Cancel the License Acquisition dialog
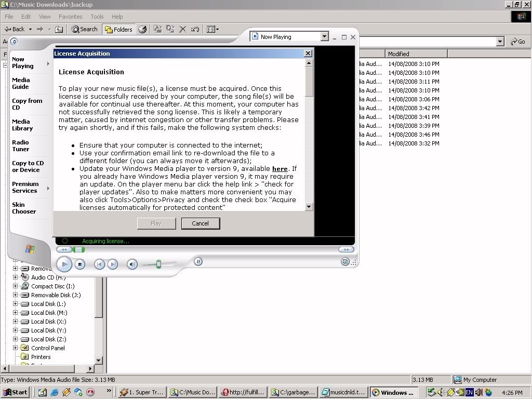This screenshot has width=532, height=399. click(201, 223)
